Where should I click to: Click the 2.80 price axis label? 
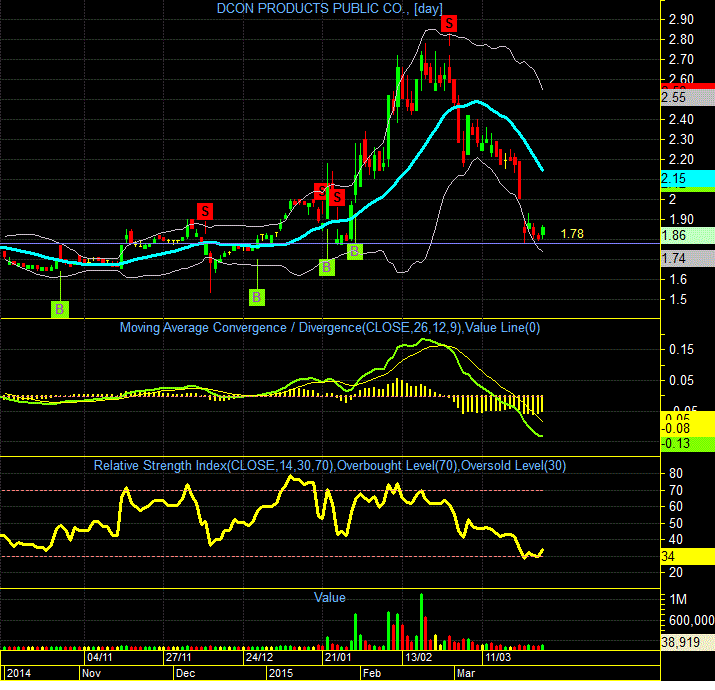tap(681, 39)
